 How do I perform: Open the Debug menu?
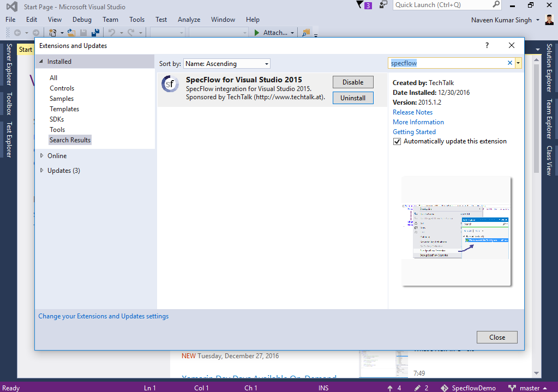click(82, 20)
